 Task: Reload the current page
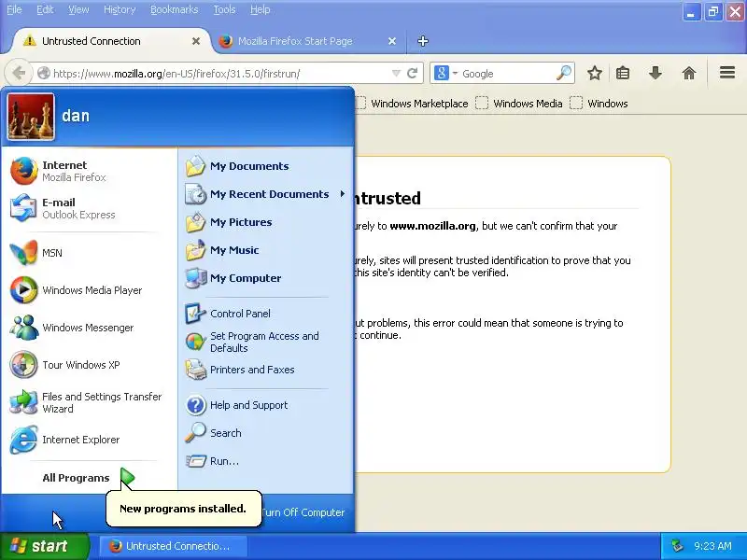point(412,74)
